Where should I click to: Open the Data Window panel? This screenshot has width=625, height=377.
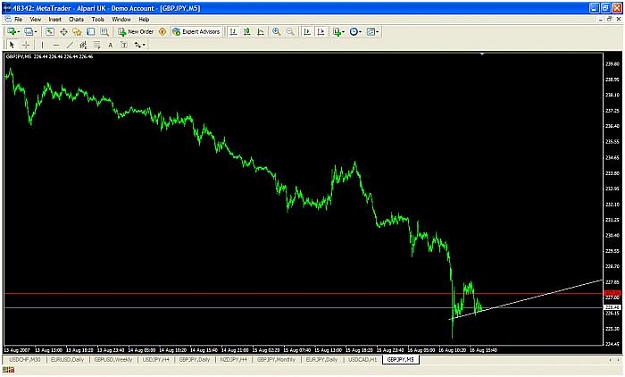[x=63, y=32]
